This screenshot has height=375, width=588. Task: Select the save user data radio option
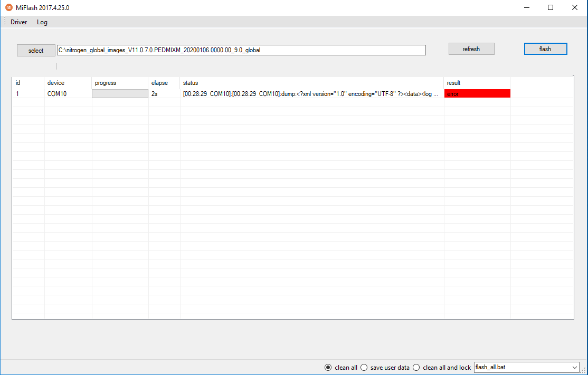pos(385,368)
